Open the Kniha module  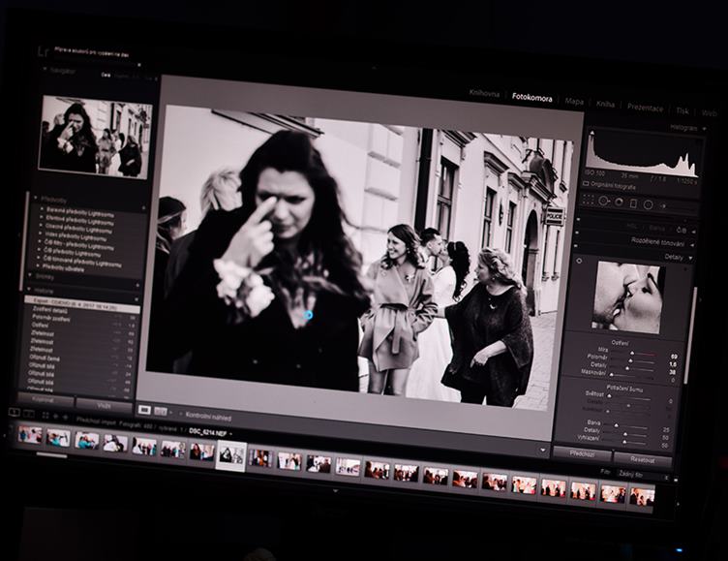[x=605, y=104]
